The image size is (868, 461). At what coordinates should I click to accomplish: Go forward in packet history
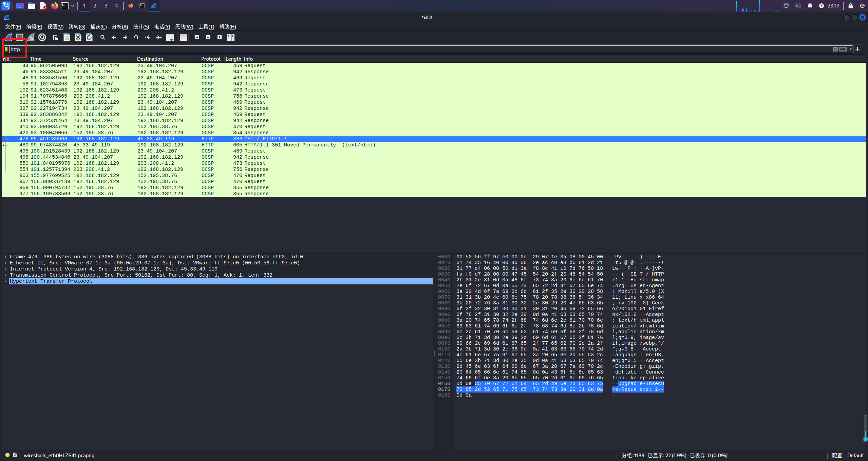(x=125, y=37)
